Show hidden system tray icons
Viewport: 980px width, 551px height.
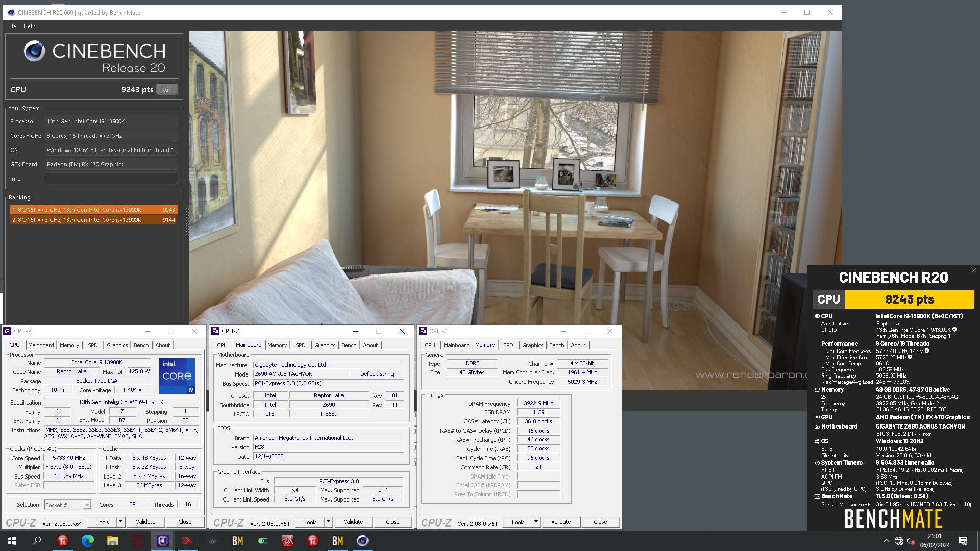pos(886,541)
